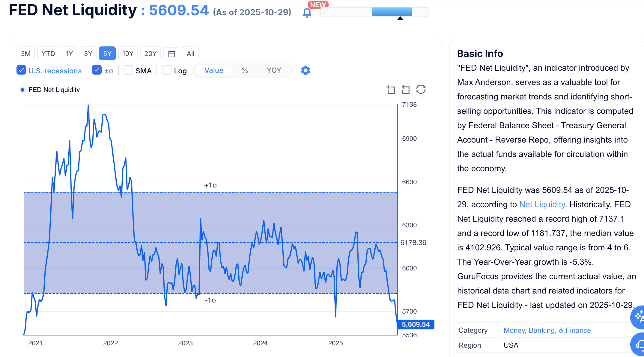
Task: Click the All time range button
Action: point(190,54)
